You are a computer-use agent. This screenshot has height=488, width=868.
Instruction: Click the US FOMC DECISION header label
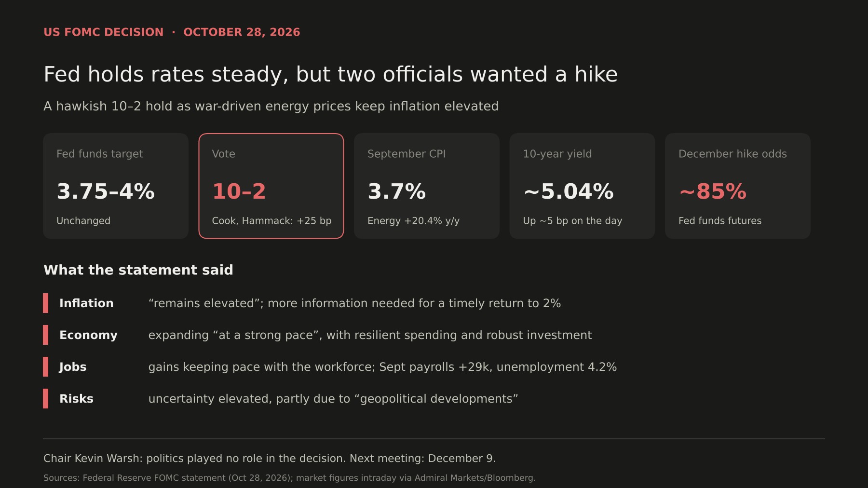[104, 32]
